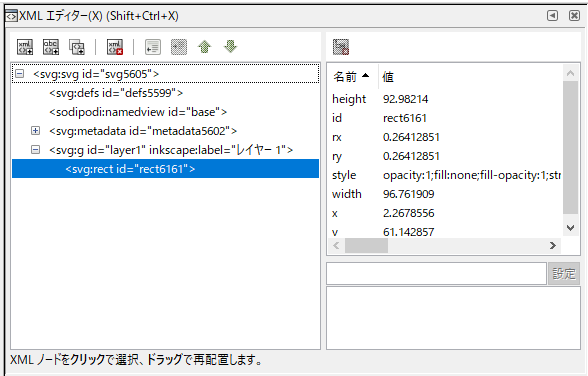
Task: Collapse the svg:svg root node
Action: point(20,74)
